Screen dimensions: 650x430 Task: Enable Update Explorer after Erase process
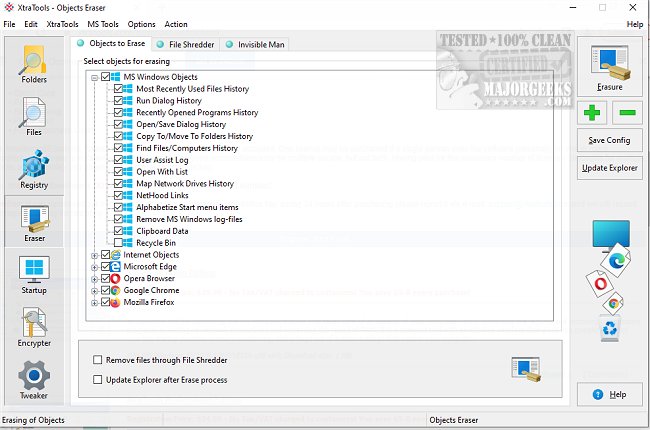pyautogui.click(x=97, y=379)
